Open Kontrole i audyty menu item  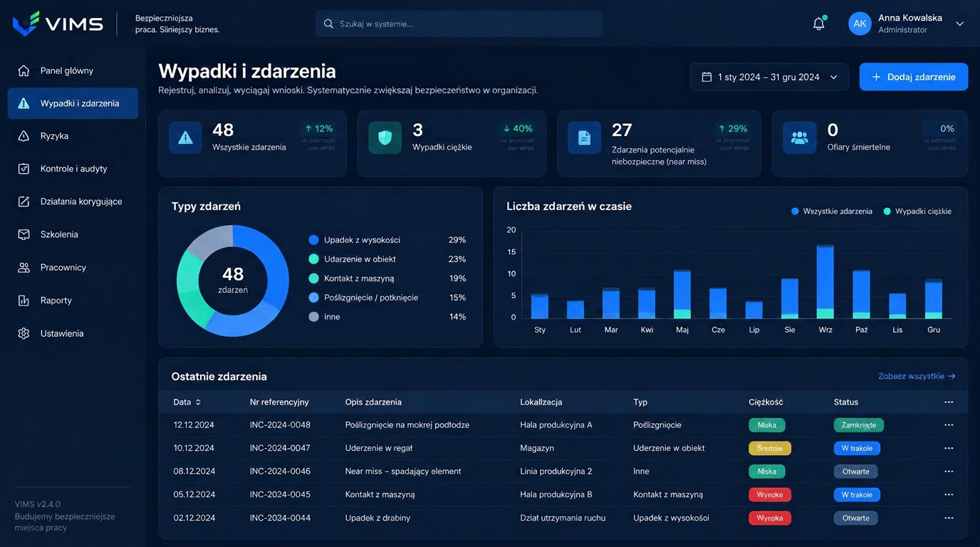pos(73,169)
